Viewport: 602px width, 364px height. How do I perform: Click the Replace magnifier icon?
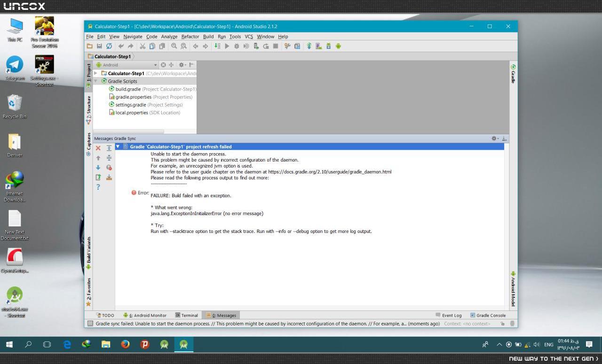183,46
